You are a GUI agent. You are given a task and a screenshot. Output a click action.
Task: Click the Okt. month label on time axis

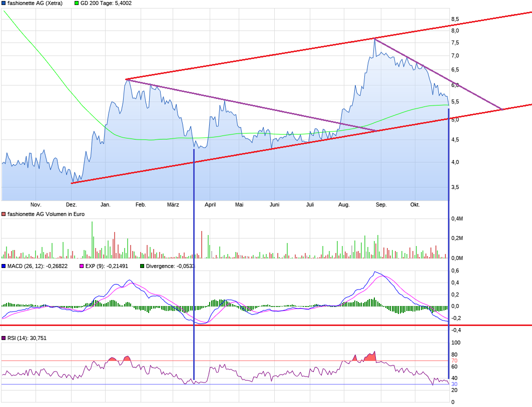pos(415,204)
